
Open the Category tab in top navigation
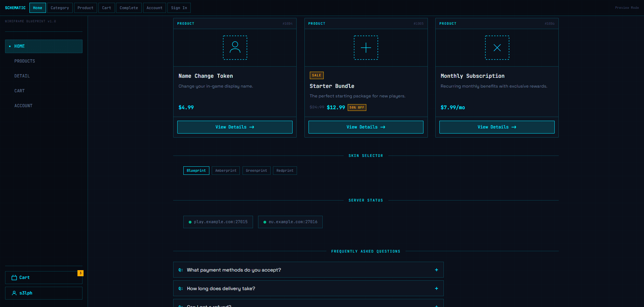click(x=60, y=8)
